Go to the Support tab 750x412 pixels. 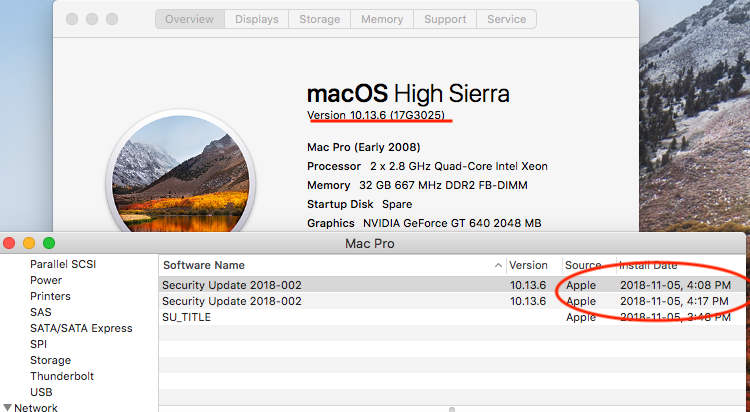coord(444,19)
